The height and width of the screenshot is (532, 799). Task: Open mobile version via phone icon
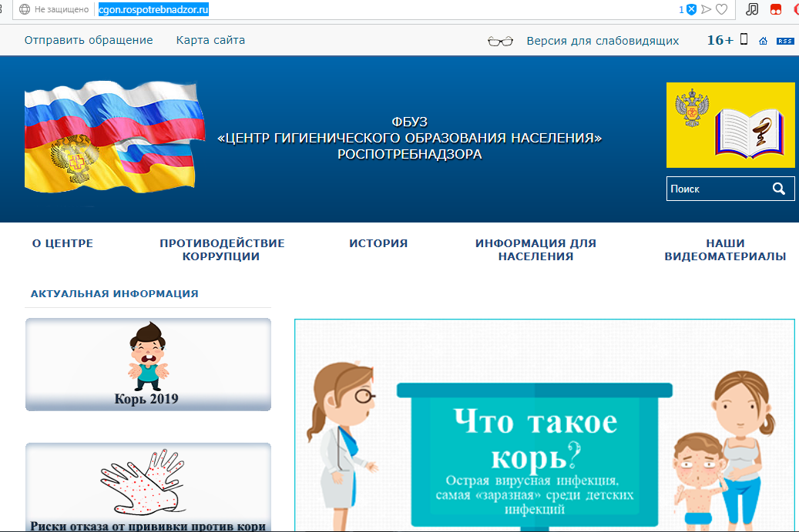[744, 39]
